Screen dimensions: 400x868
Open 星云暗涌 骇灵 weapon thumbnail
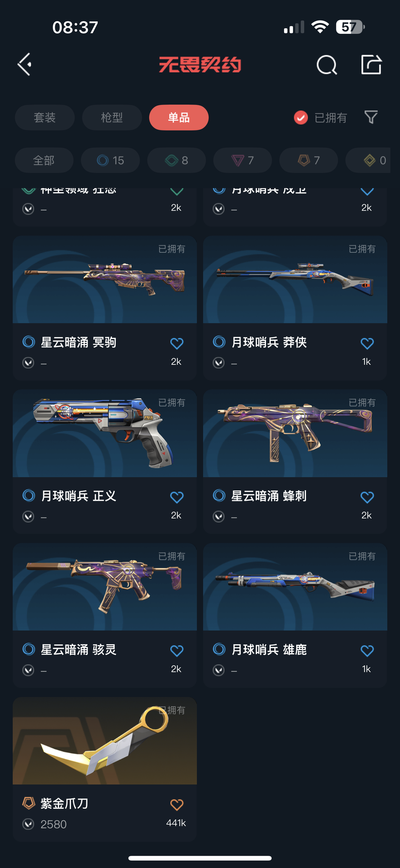pos(105,587)
